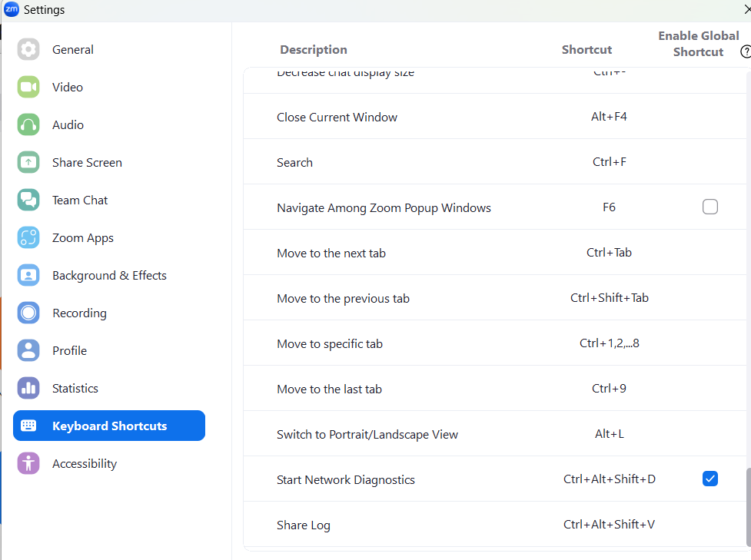The image size is (751, 560).
Task: Click help icon beside Enable Global Shortcut
Action: tap(745, 52)
